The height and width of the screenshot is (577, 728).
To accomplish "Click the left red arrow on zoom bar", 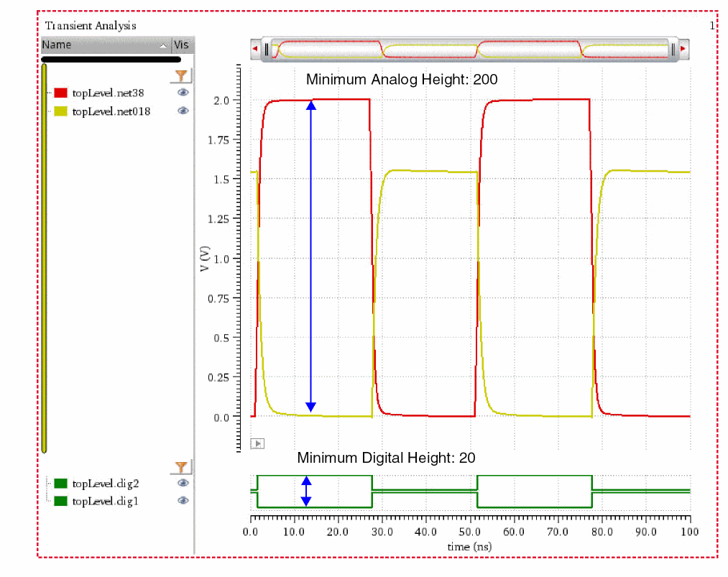I will [255, 49].
